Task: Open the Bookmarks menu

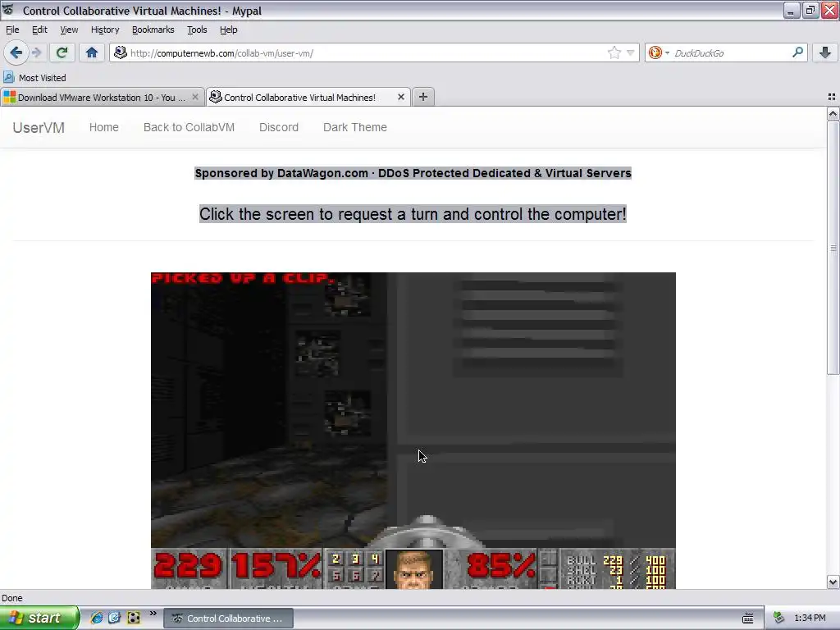Action: (x=153, y=30)
